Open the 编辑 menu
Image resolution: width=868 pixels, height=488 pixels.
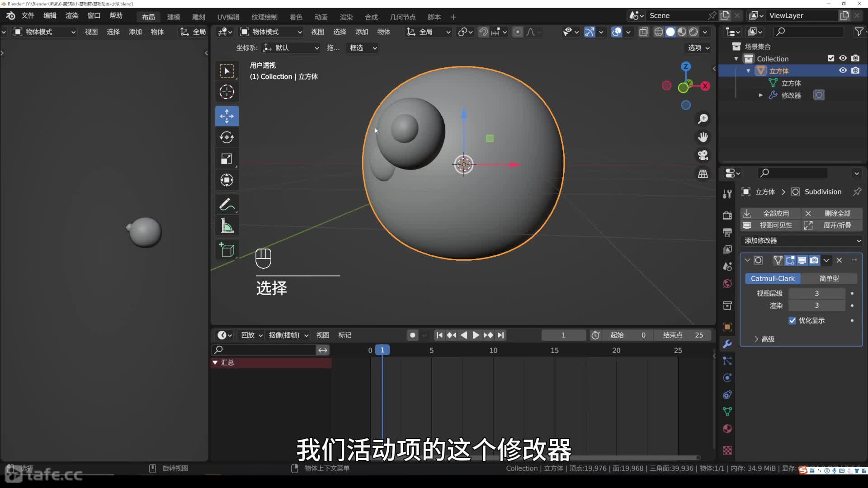tap(50, 16)
